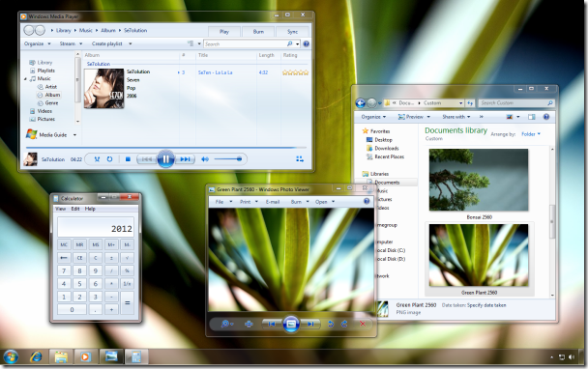Open Arrange by Folder dropdown

[531, 134]
